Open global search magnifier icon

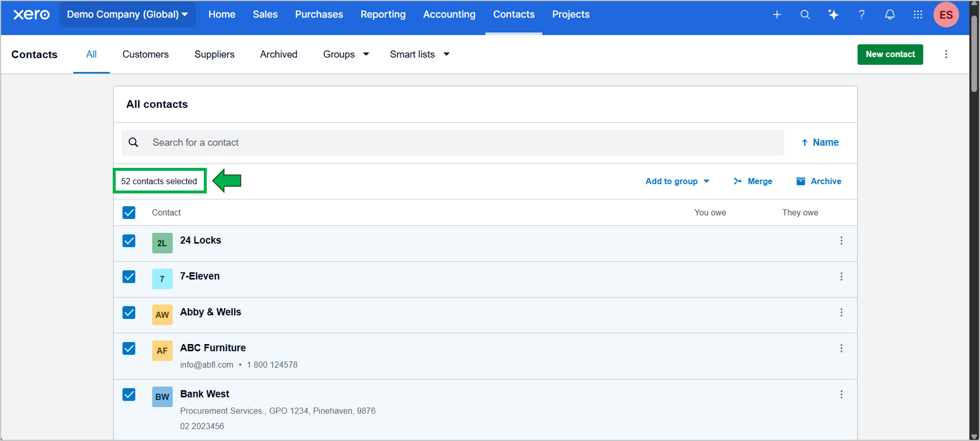click(x=805, y=15)
